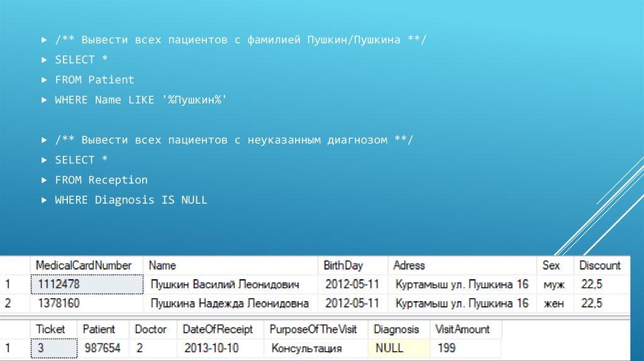The width and height of the screenshot is (644, 361).
Task: Click the Doctor column header
Action: (x=151, y=329)
